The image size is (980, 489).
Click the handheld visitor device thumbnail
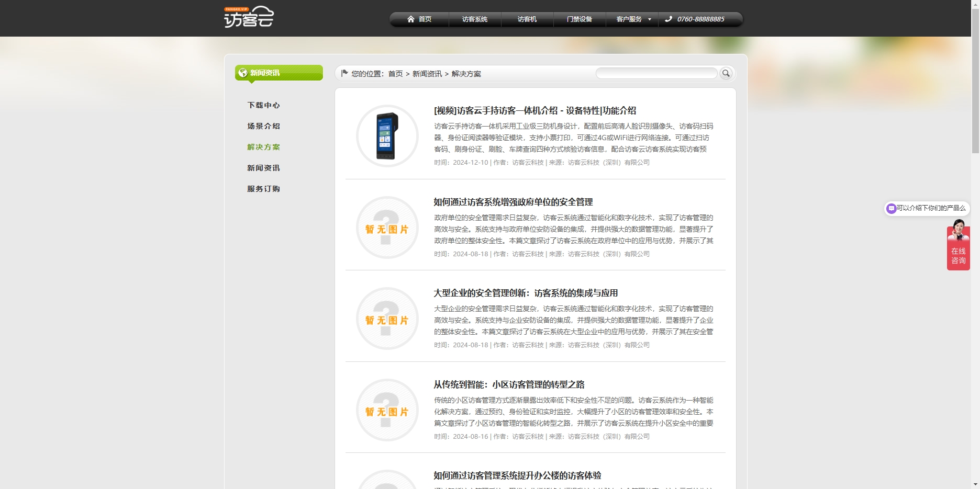(x=387, y=136)
